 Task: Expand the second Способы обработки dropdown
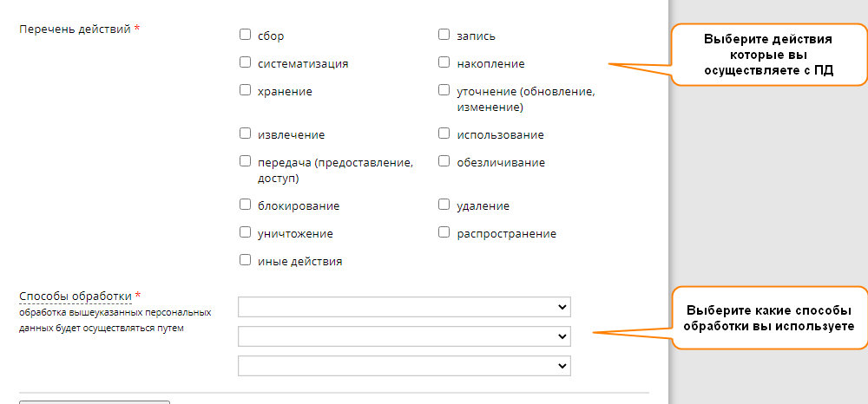point(404,336)
